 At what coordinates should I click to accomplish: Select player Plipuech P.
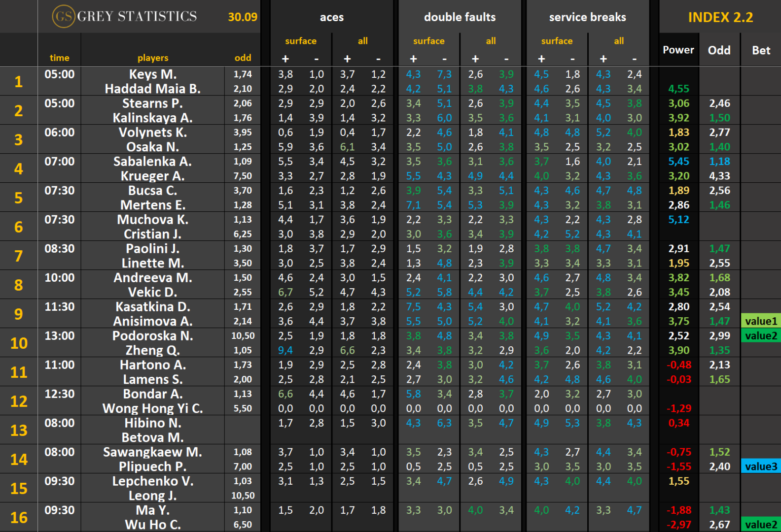point(153,466)
